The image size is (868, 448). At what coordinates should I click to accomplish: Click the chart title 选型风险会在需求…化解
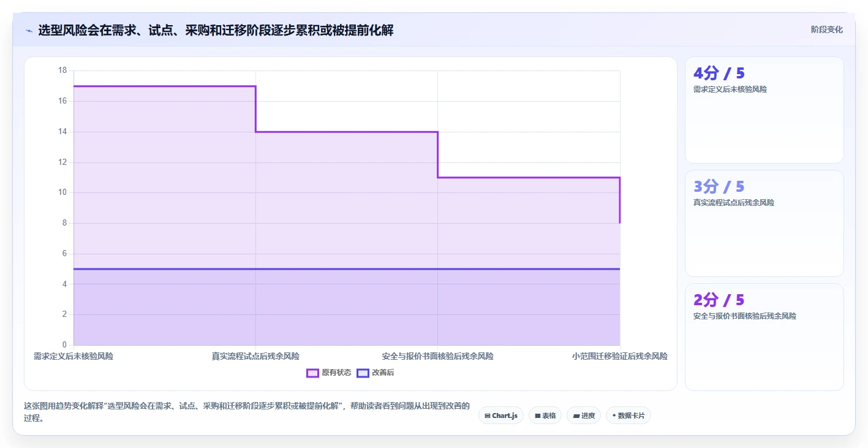216,30
